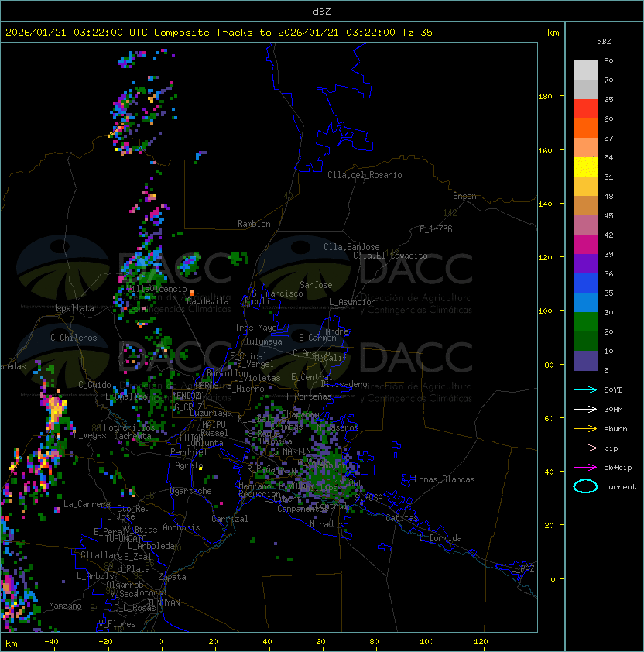Click the cyan ellipse for current track
This screenshot has width=644, height=652.
point(585,487)
